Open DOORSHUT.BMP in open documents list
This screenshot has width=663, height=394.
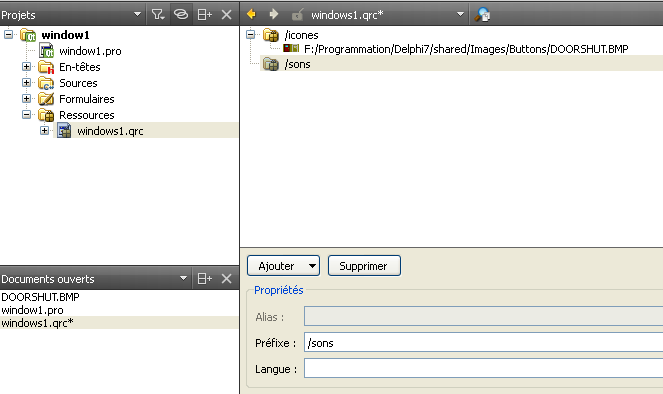pyautogui.click(x=41, y=297)
